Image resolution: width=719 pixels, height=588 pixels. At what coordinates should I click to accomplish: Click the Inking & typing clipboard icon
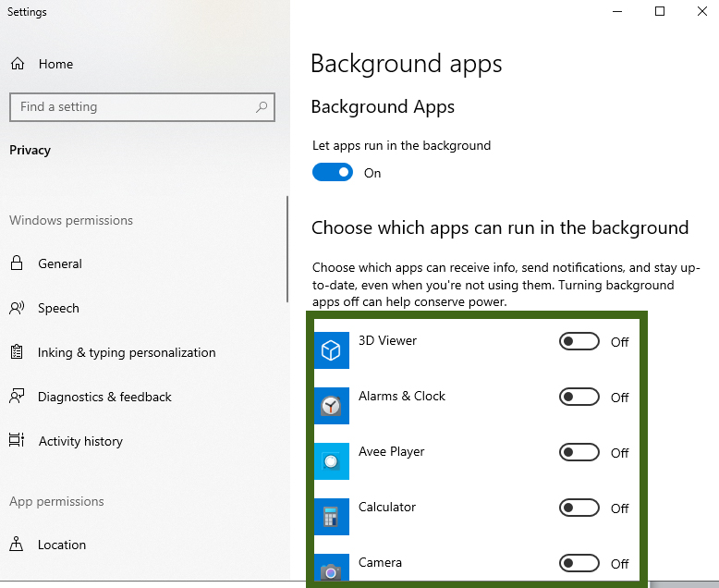pyautogui.click(x=17, y=352)
